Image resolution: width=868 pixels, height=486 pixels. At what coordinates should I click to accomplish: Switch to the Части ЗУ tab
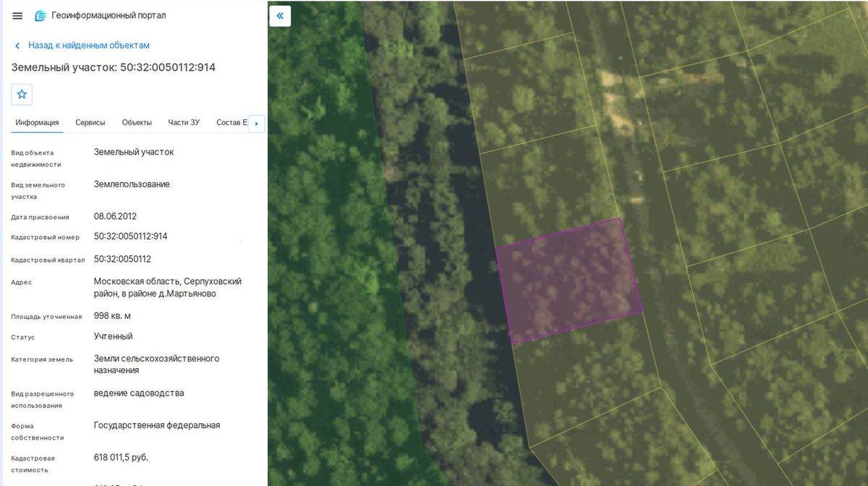coord(184,122)
